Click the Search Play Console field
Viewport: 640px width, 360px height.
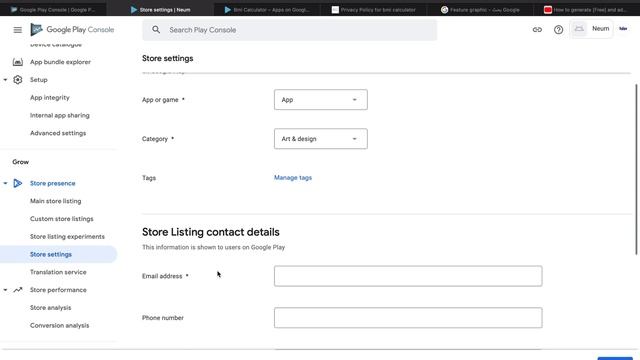point(289,30)
